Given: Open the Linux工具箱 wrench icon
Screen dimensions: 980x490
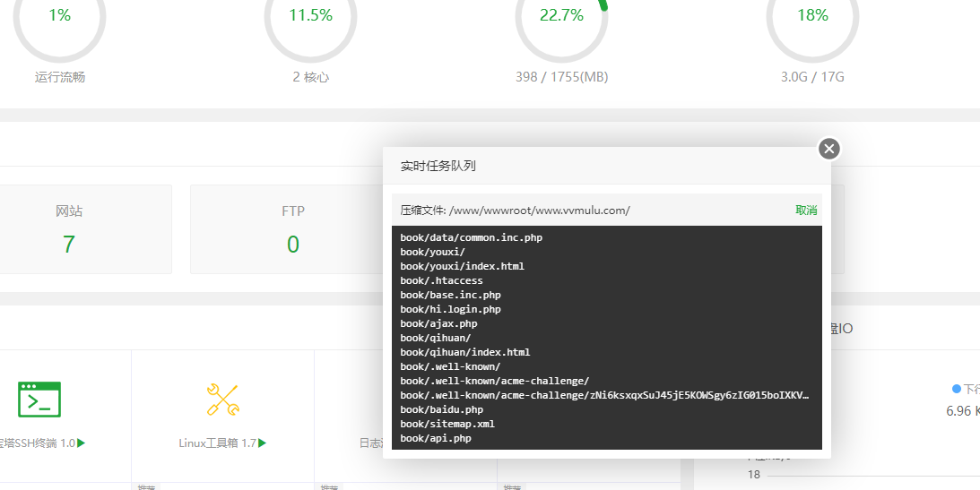Looking at the screenshot, I should [222, 400].
